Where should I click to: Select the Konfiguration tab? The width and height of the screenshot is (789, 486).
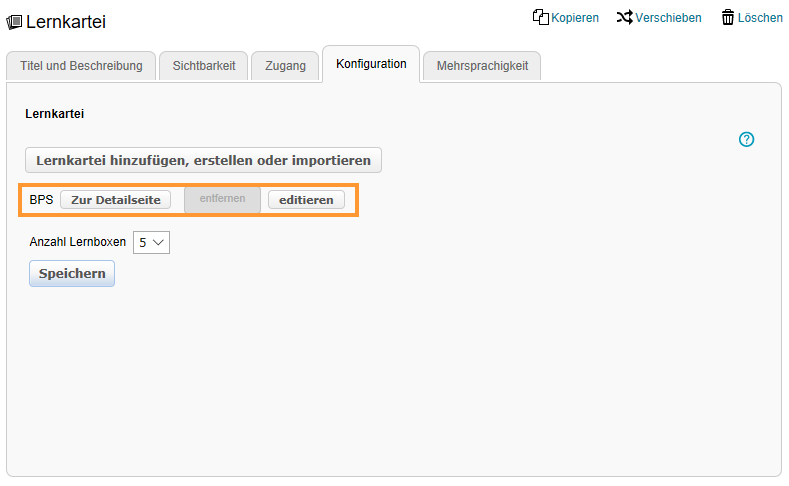coord(371,64)
